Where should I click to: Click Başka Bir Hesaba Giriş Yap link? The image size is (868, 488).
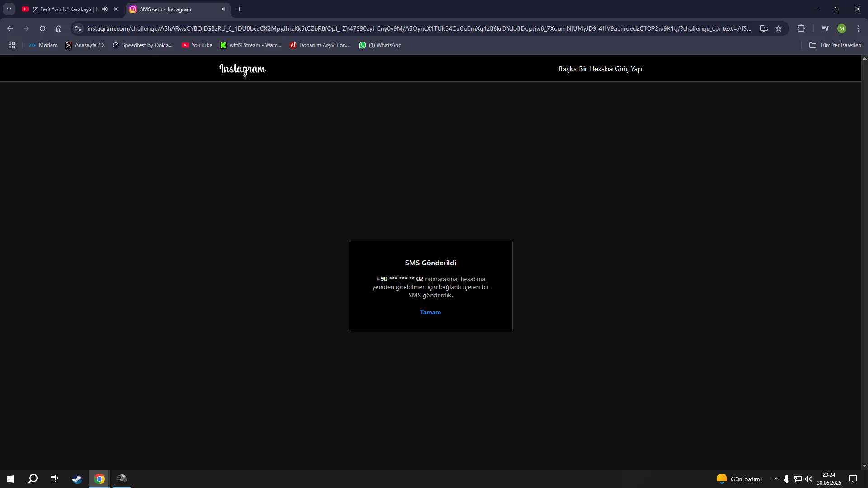pyautogui.click(x=600, y=69)
